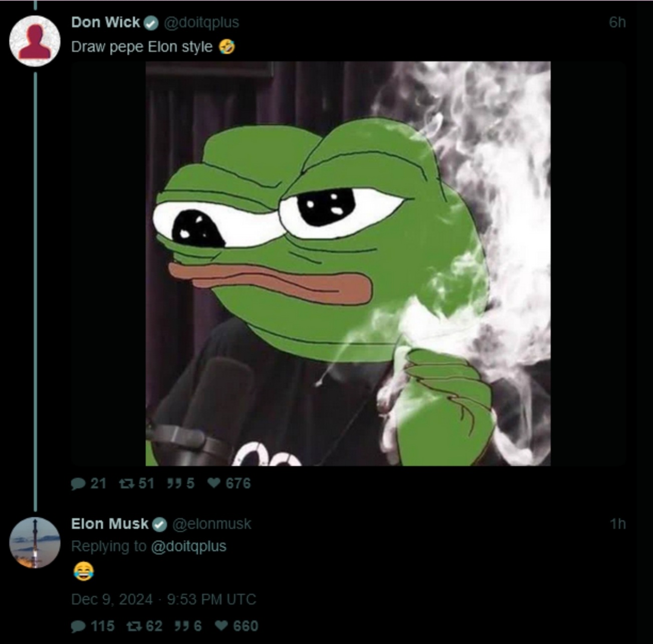The width and height of the screenshot is (653, 644).
Task: Open the Pepe smoking image
Action: 348,264
